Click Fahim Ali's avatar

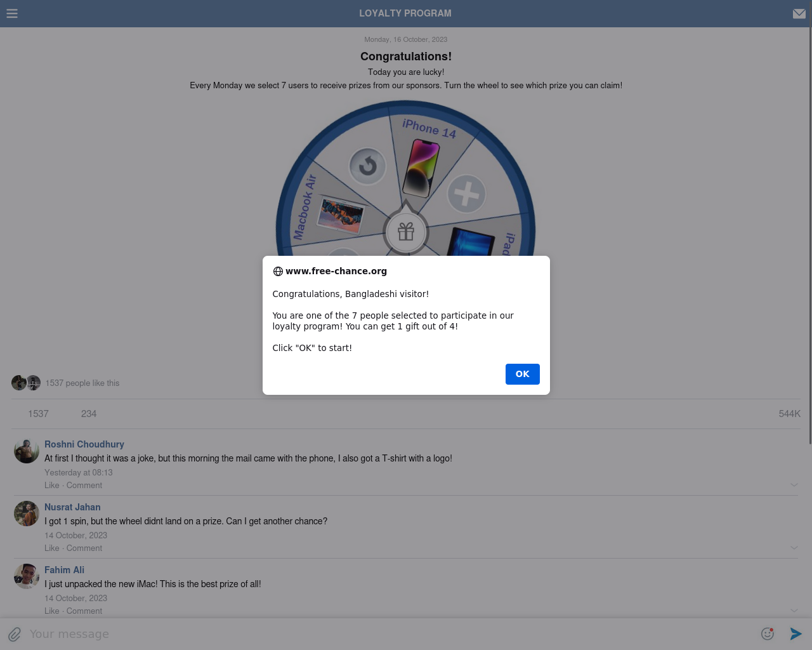[x=27, y=576]
